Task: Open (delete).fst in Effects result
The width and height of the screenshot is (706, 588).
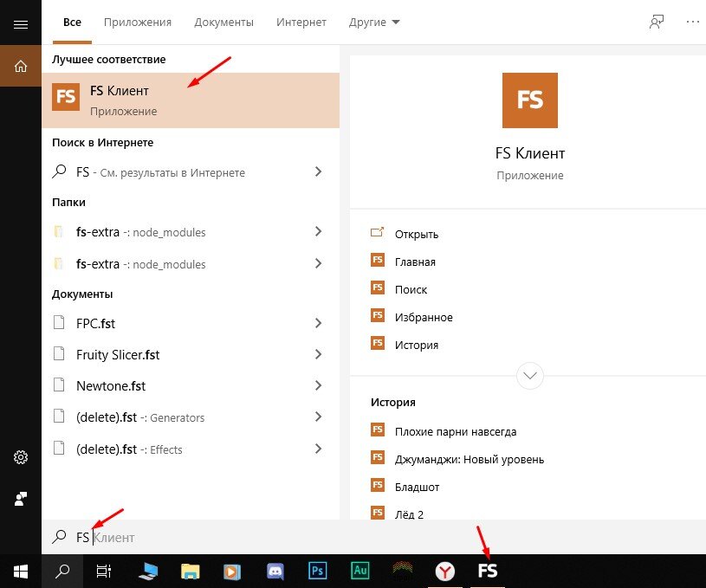Action: pyautogui.click(x=191, y=449)
